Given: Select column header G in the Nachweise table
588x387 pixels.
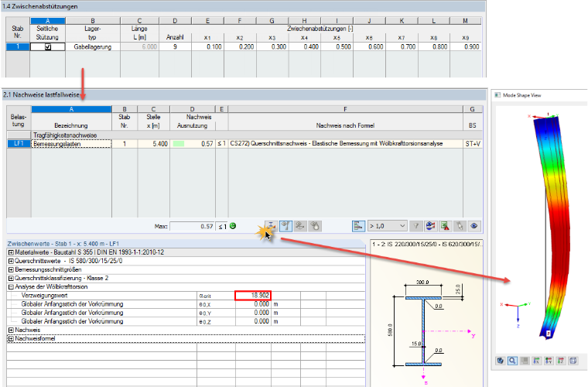Looking at the screenshot, I should (473, 109).
